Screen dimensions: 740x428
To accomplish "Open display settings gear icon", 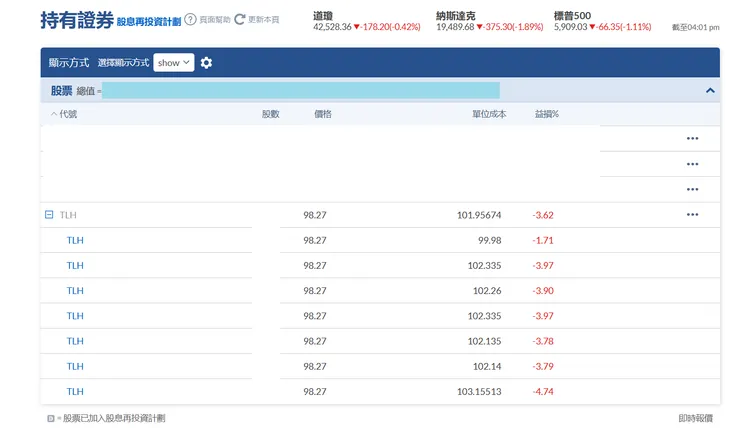I will click(x=206, y=63).
